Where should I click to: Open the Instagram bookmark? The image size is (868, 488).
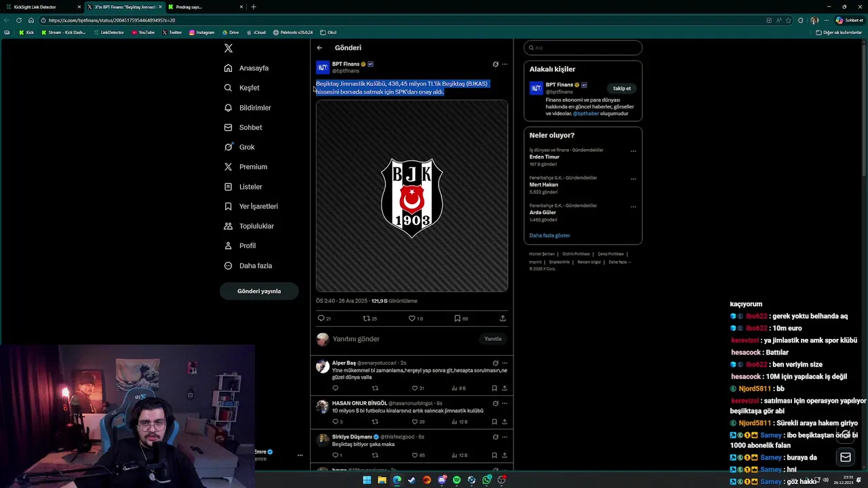click(x=201, y=33)
